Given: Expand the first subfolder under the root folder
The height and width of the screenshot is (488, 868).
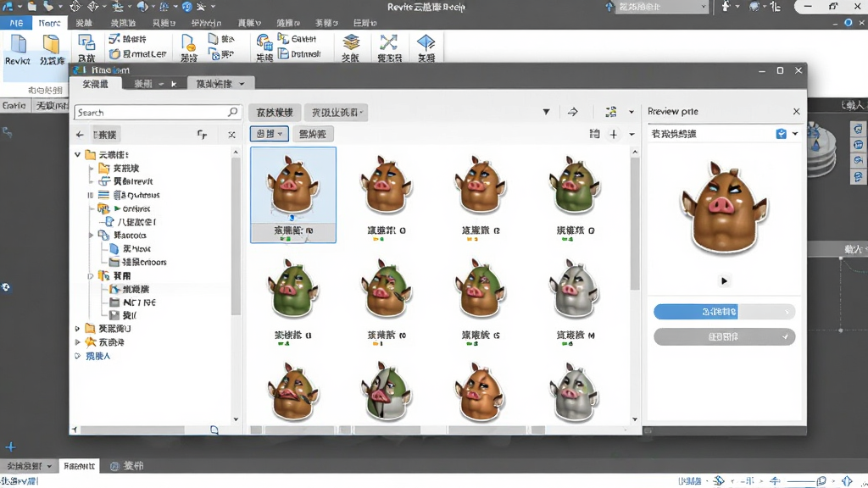Looking at the screenshot, I should (92, 168).
